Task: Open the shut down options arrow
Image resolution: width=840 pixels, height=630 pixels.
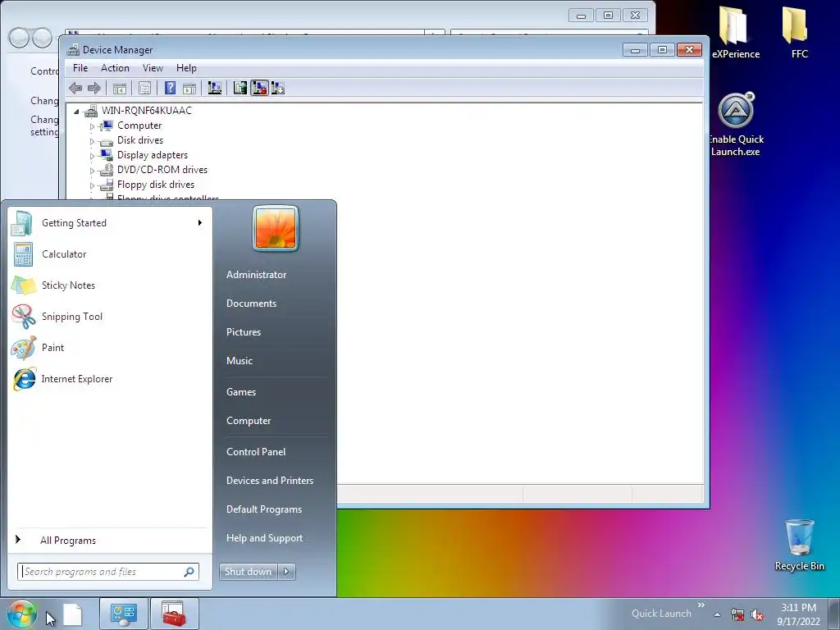Action: tap(286, 572)
